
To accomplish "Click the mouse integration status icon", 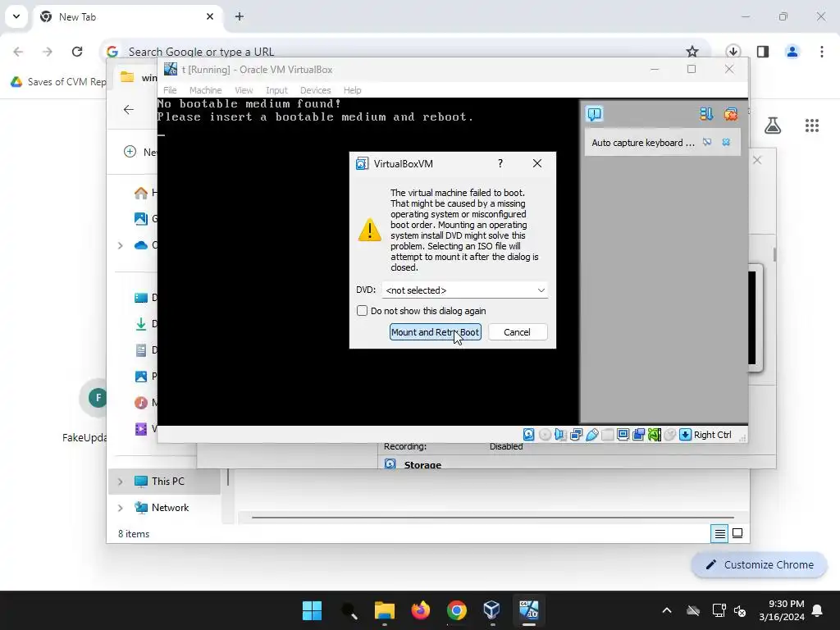I will [669, 435].
